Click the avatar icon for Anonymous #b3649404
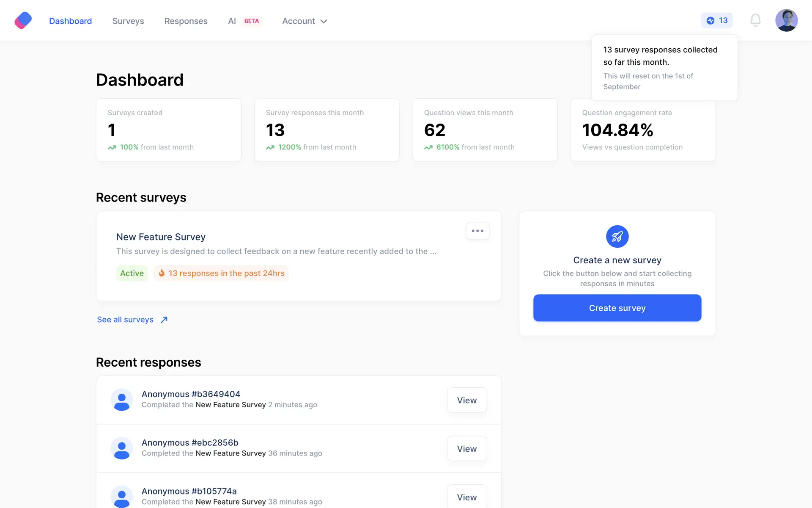 coord(122,400)
